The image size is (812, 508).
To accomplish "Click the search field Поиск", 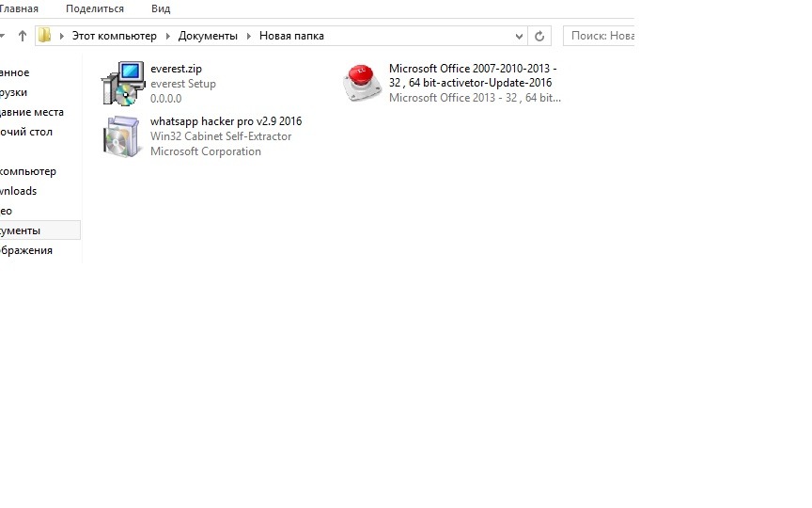I will coord(599,36).
